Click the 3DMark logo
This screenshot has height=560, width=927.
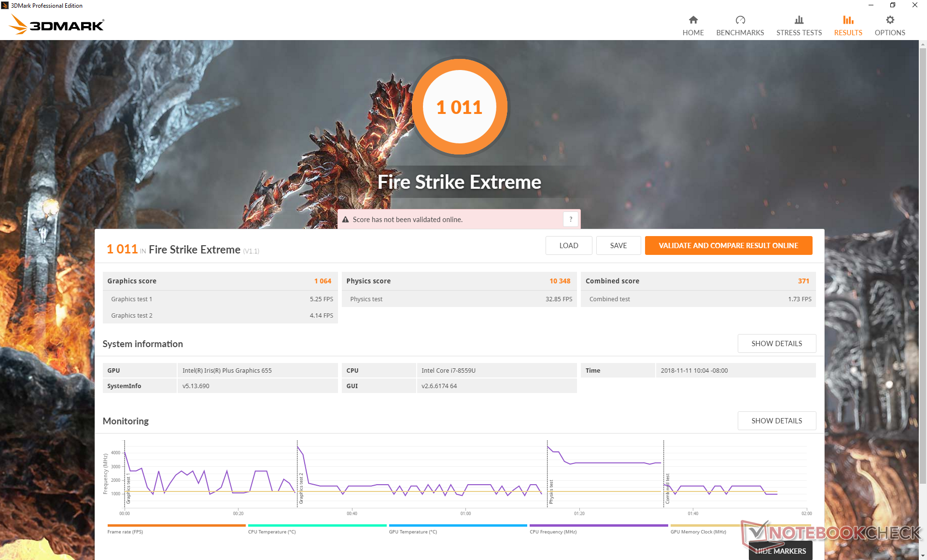[56, 25]
